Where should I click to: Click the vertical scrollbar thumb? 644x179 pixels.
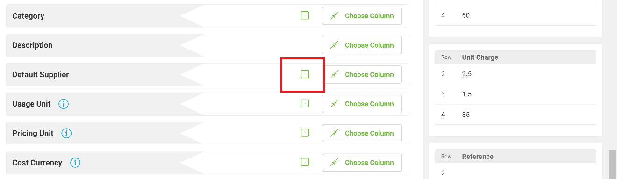pos(612,165)
